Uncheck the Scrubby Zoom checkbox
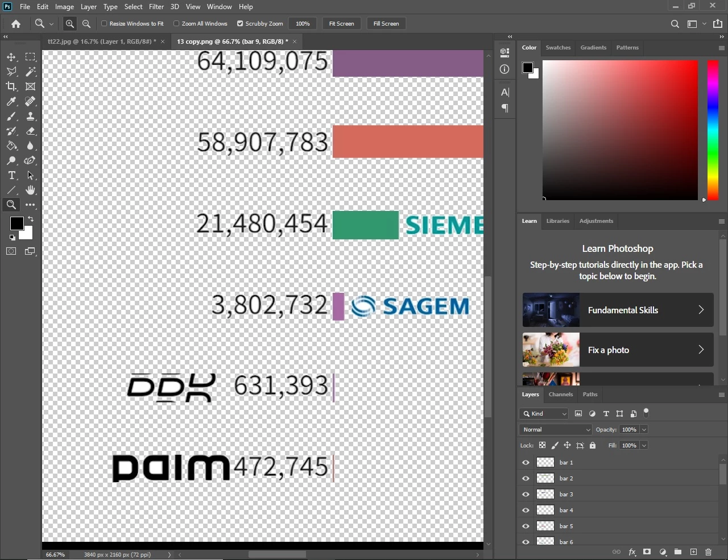728x560 pixels. tap(240, 24)
